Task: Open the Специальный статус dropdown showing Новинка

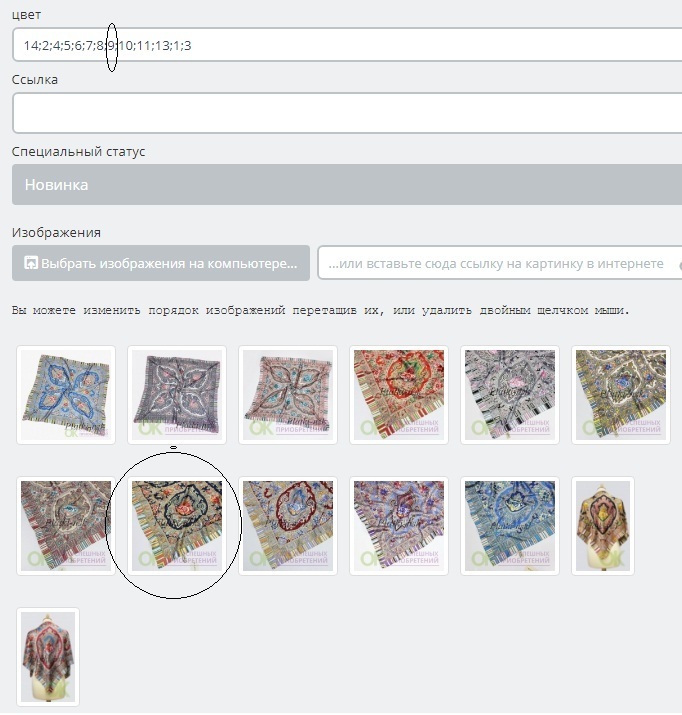Action: click(x=347, y=185)
